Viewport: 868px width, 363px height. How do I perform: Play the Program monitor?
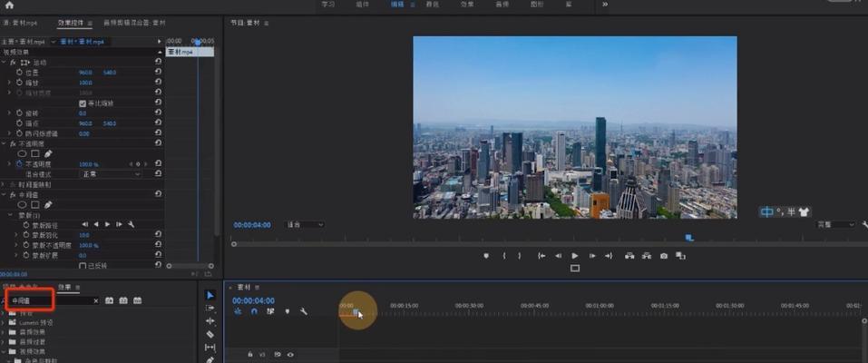(575, 256)
